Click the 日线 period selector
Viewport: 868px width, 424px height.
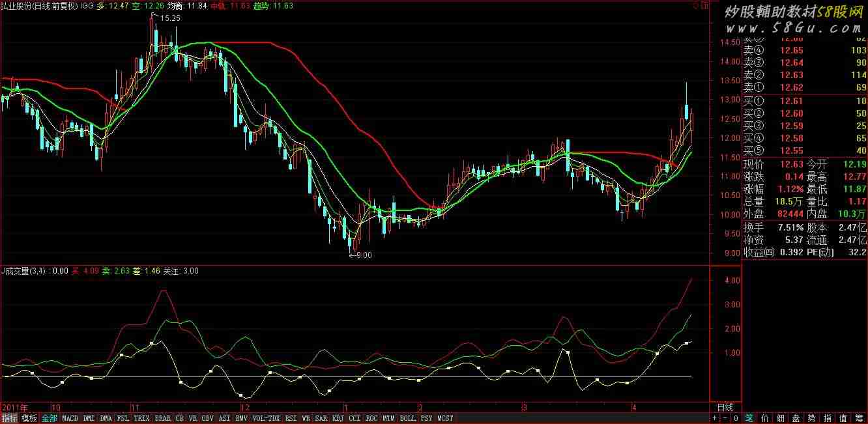pos(725,407)
